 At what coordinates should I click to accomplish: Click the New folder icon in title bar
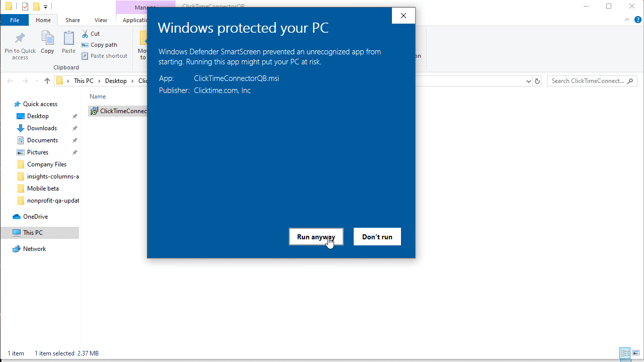point(36,7)
